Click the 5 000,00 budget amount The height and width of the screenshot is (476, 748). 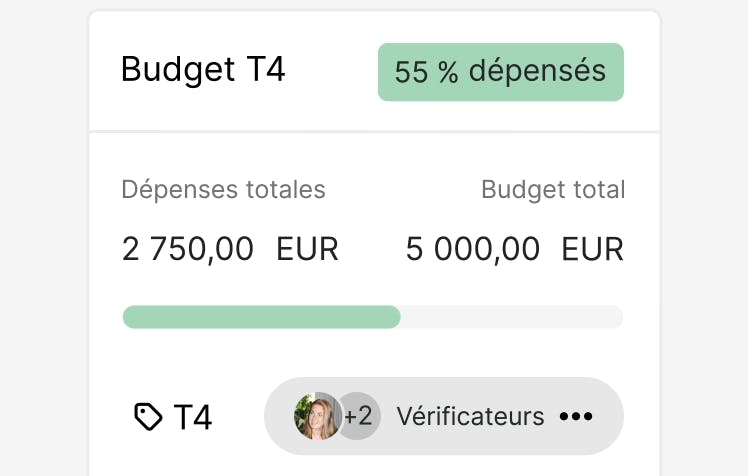[473, 248]
